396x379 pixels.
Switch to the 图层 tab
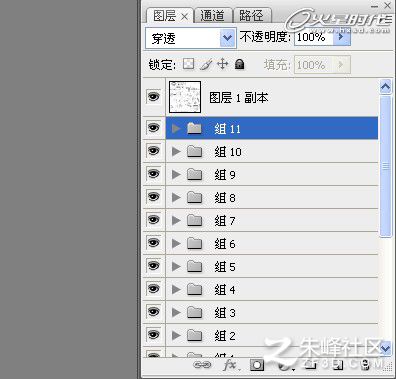pyautogui.click(x=169, y=16)
